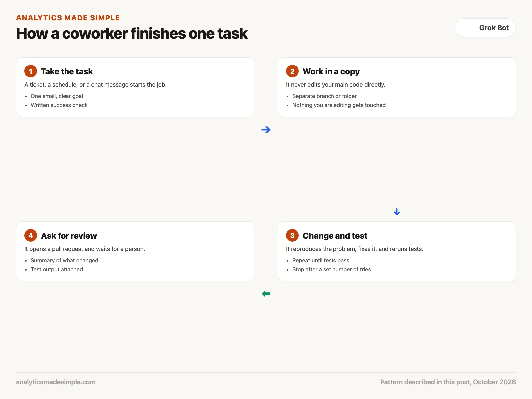
Task: Click the 'Separate branch or folder' bullet
Action: click(x=325, y=96)
